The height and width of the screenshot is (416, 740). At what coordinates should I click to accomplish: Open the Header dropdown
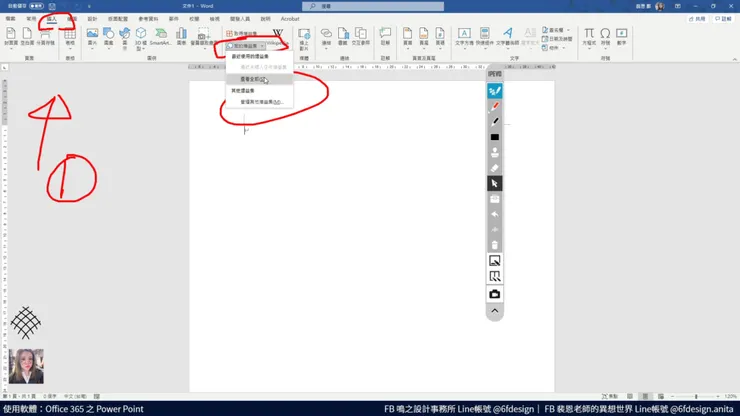tap(407, 37)
